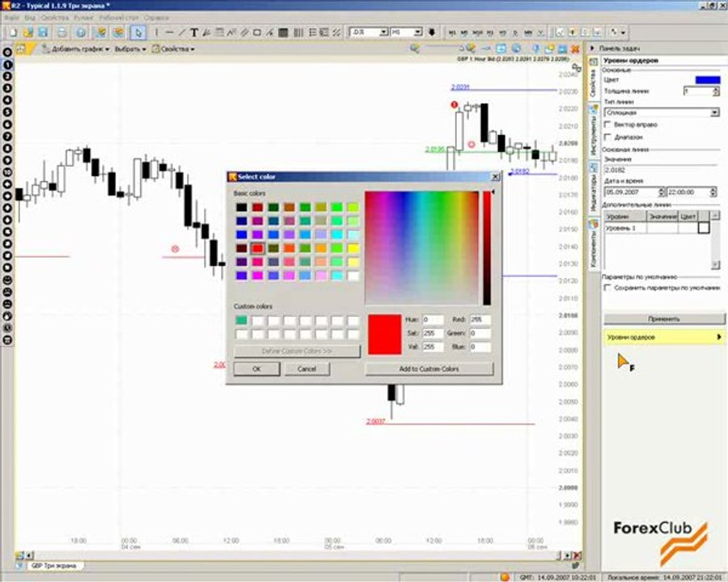Click the blue floppy save icon
The height and width of the screenshot is (582, 728).
[x=43, y=32]
